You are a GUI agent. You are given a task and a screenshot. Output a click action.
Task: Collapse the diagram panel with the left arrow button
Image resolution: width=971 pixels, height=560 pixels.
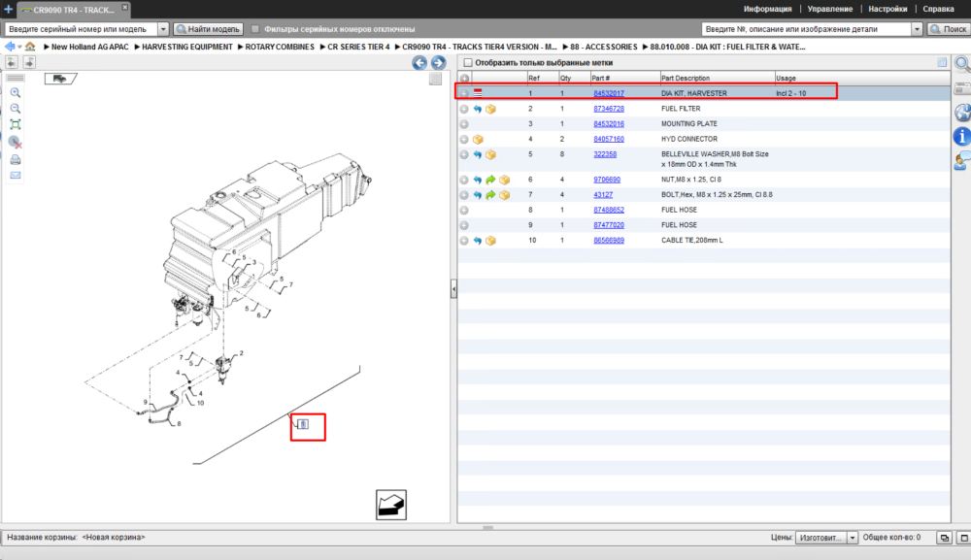pos(12,62)
